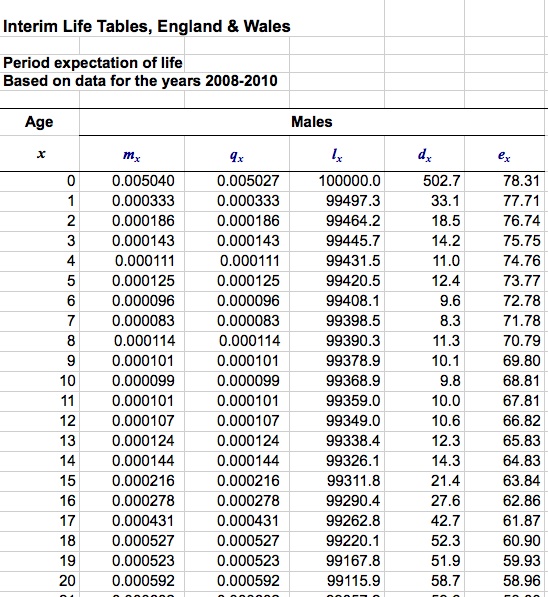Select the ex value 74.76
This screenshot has height=597, width=548.
pos(521,261)
